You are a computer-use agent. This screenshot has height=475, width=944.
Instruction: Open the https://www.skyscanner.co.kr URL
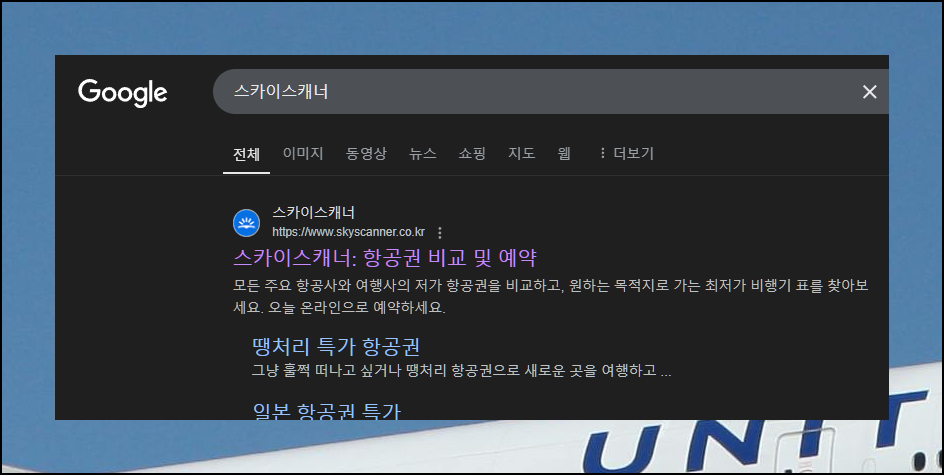tap(349, 232)
